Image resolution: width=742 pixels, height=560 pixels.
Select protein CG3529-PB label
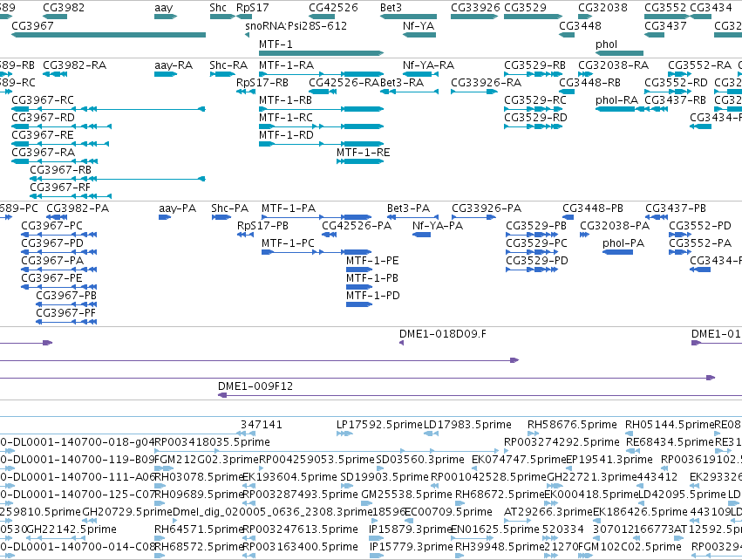(536, 226)
